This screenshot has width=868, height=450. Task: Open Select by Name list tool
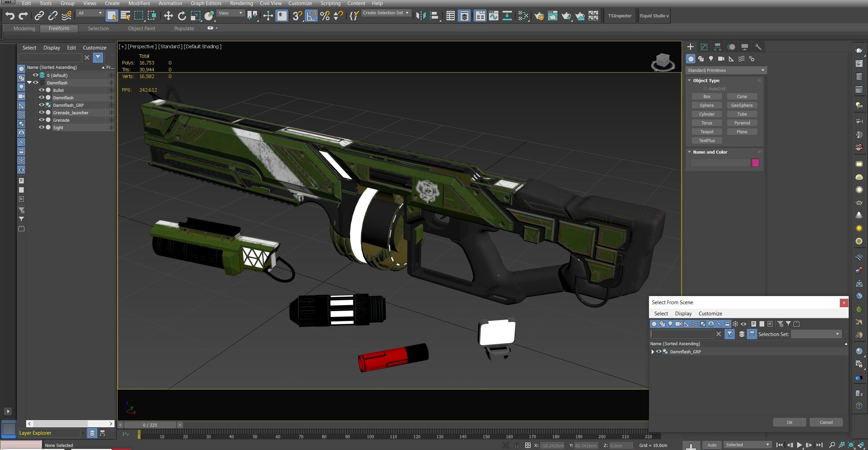(x=125, y=16)
